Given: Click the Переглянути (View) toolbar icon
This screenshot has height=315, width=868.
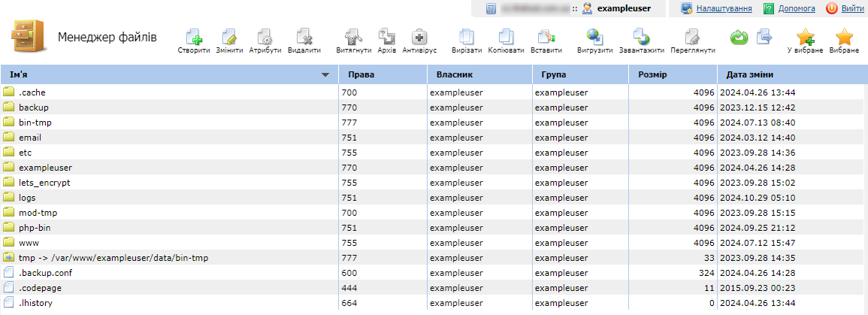Looking at the screenshot, I should tap(692, 37).
